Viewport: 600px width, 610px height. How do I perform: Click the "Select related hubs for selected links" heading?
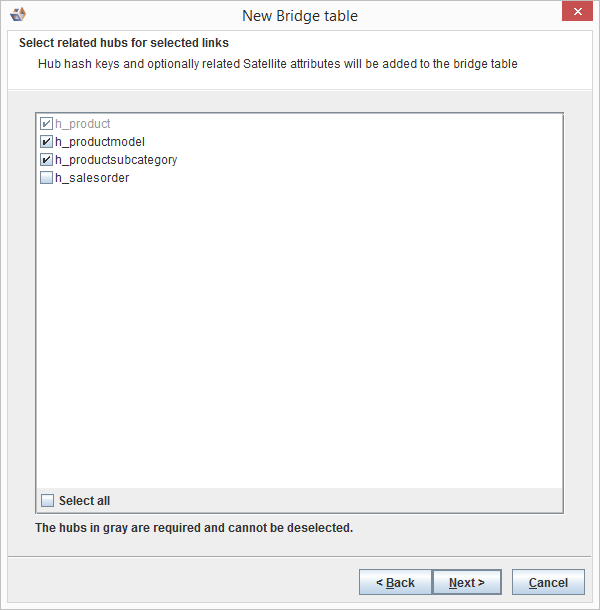(x=124, y=43)
